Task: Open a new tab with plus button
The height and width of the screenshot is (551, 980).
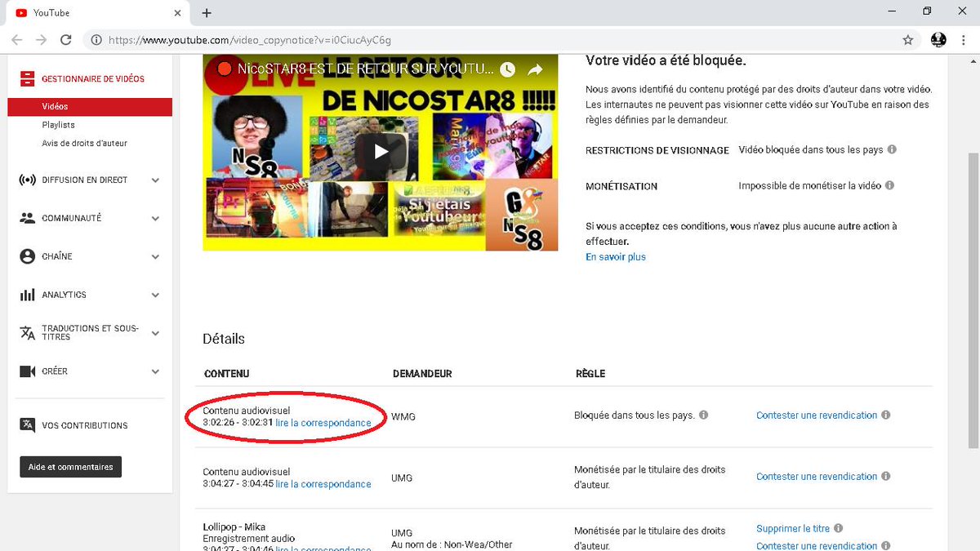Action: point(207,12)
